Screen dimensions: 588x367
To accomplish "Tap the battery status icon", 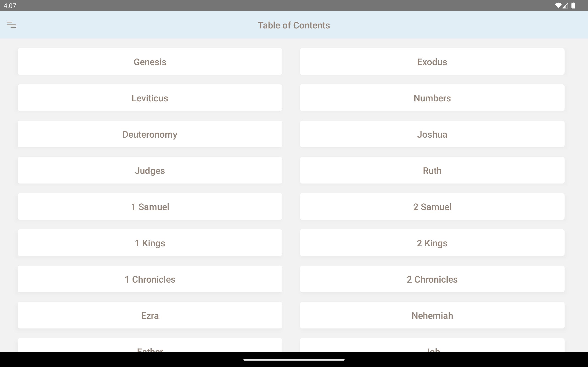I will 573,6.
